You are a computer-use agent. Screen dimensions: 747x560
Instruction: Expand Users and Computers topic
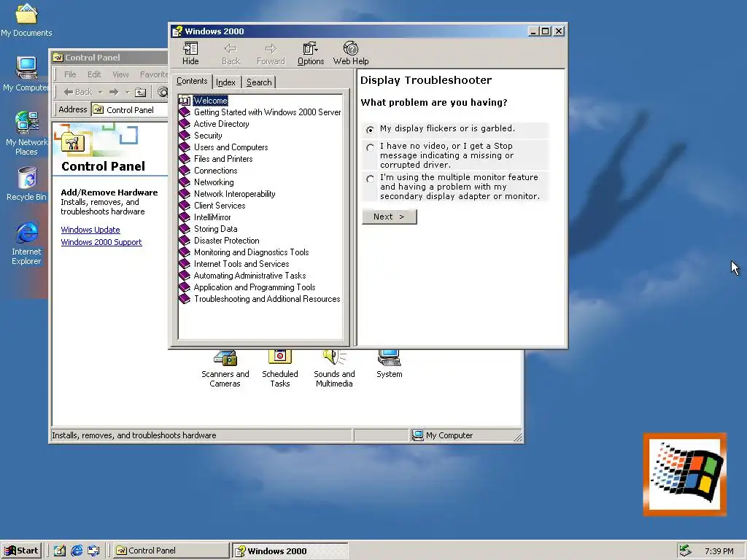[x=231, y=147]
